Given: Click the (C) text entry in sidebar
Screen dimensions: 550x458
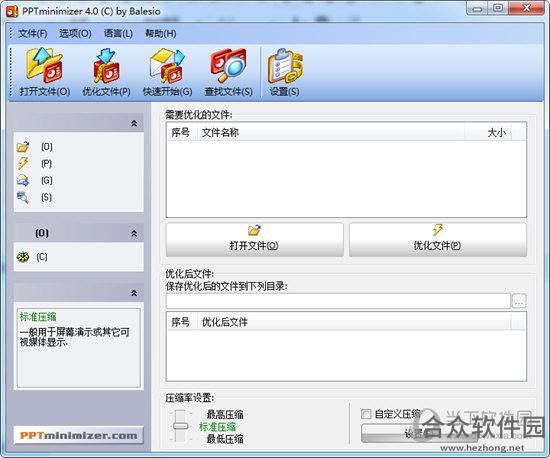Looking at the screenshot, I should pyautogui.click(x=42, y=257).
